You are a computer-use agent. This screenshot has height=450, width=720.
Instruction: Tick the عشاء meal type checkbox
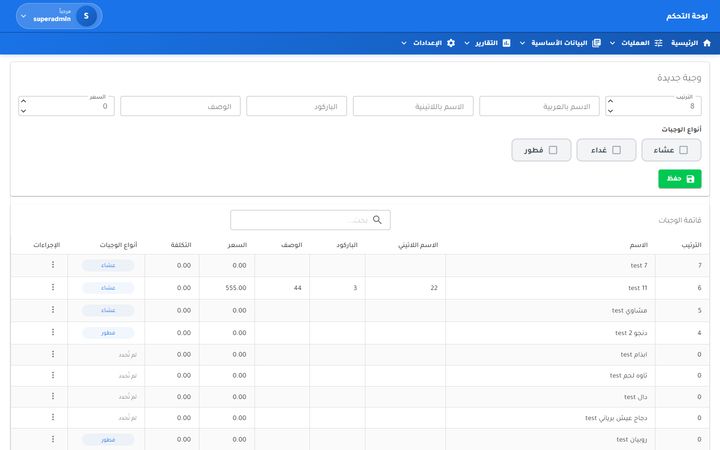[683, 150]
